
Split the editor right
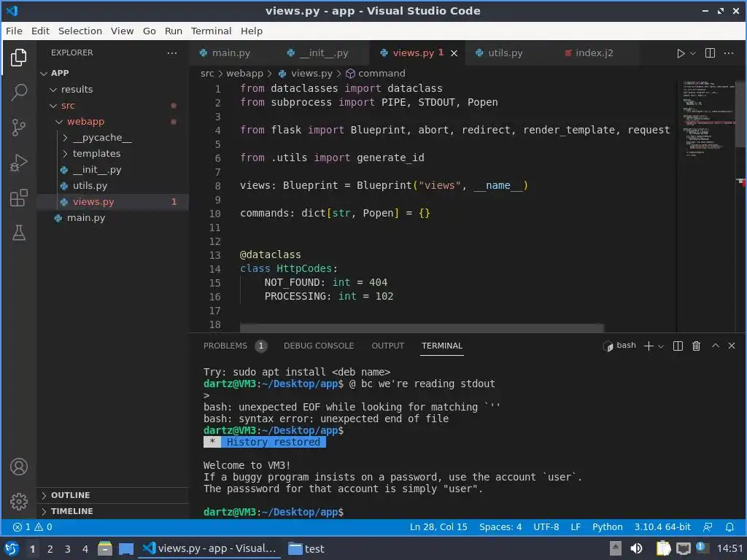coord(710,52)
